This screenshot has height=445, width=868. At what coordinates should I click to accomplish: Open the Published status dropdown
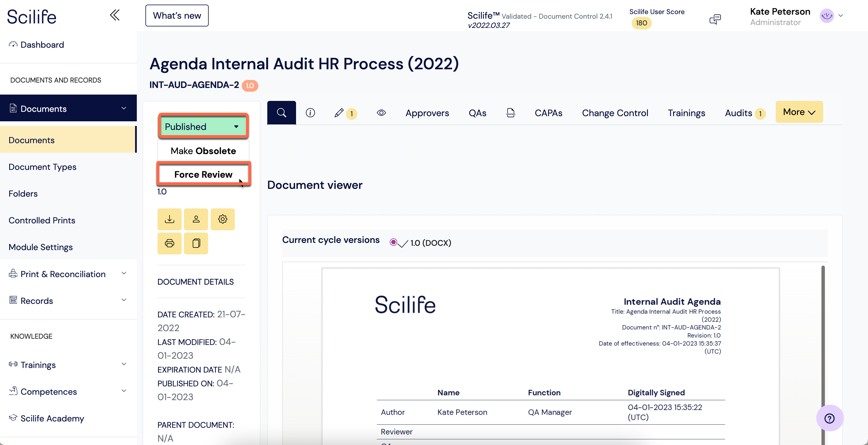click(203, 126)
